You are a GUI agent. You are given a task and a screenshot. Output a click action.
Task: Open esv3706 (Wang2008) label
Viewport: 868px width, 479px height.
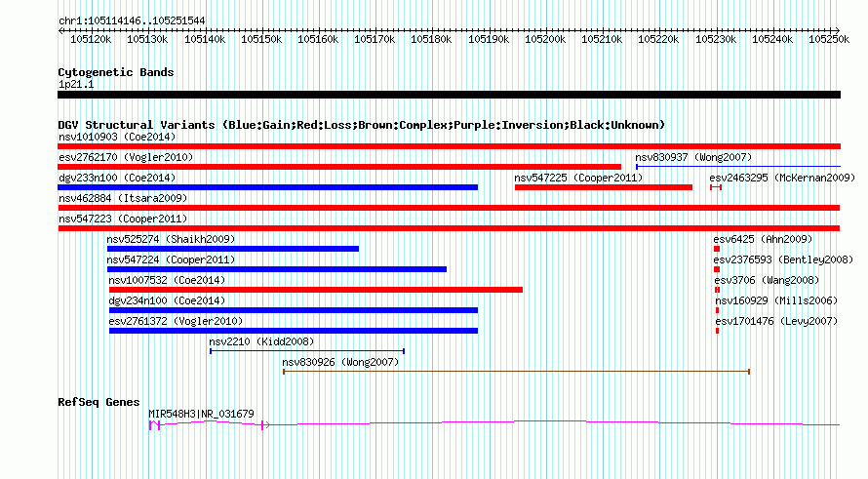point(767,280)
